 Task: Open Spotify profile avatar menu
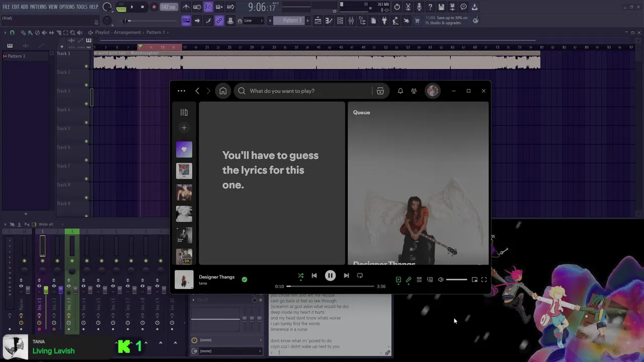point(433,91)
